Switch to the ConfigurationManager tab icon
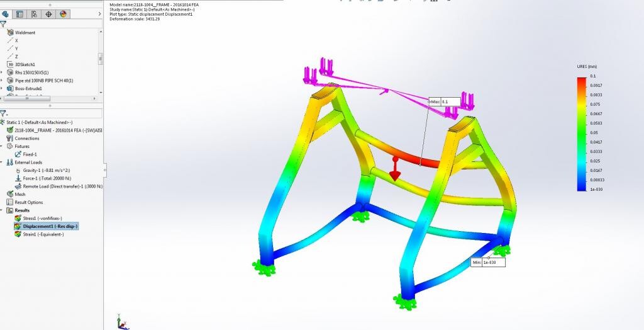644x330 pixels. tap(34, 13)
